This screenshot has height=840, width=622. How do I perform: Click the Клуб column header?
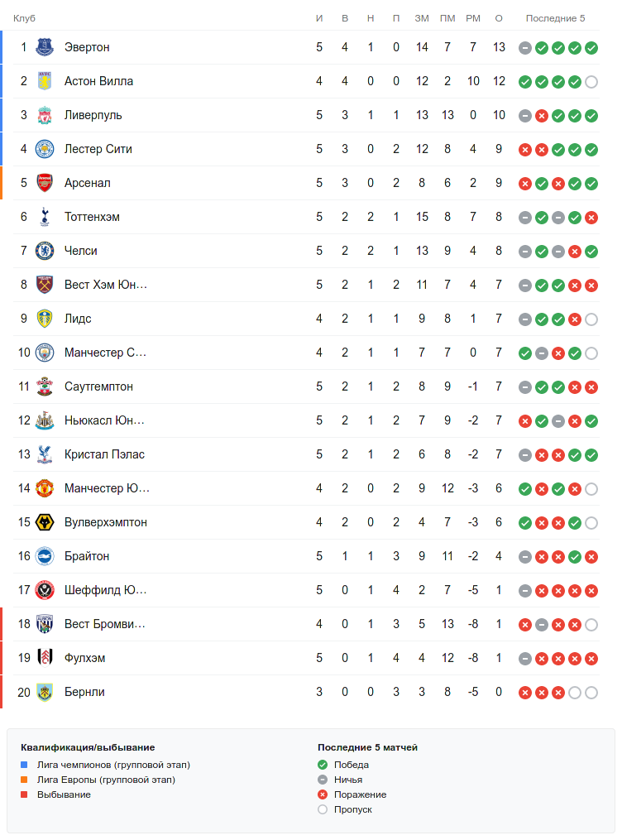click(24, 18)
